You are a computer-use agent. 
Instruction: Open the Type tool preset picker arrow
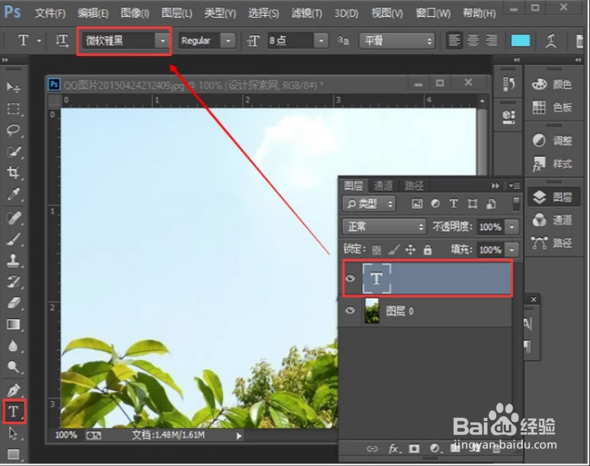(x=39, y=40)
